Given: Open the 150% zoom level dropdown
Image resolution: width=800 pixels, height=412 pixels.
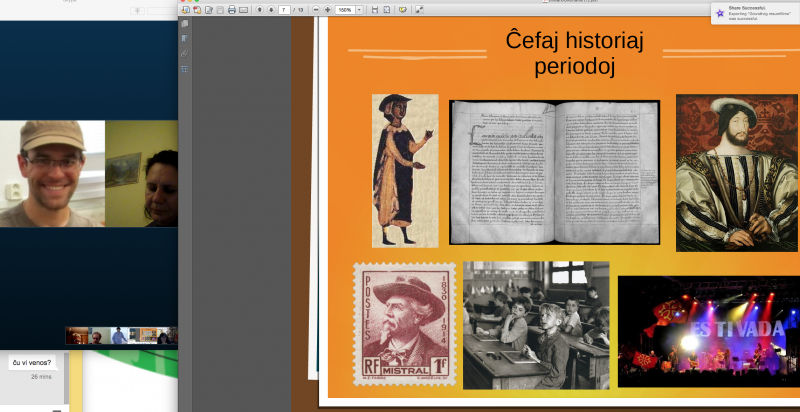Looking at the screenshot, I should (x=347, y=9).
